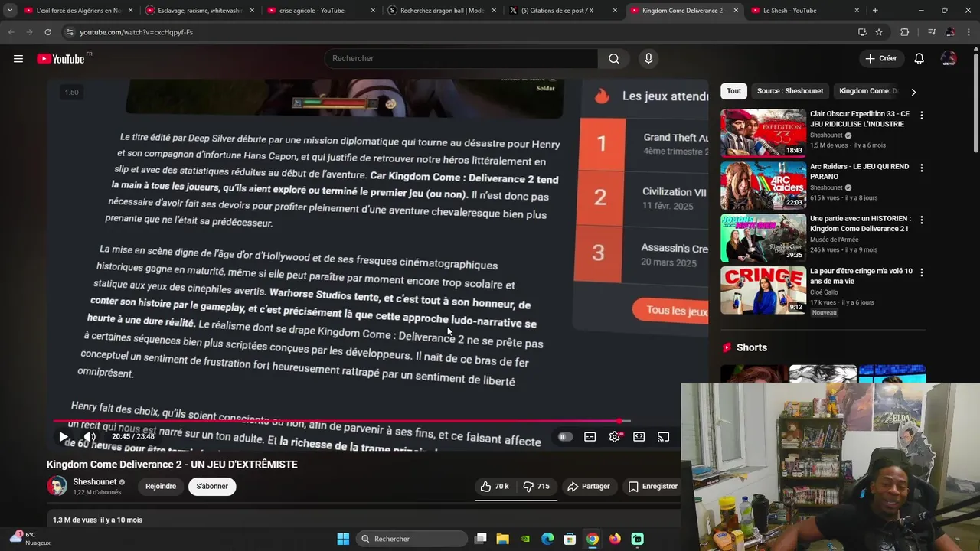Open the tab search dropdown arrow
This screenshot has width=980, height=551.
point(10,11)
